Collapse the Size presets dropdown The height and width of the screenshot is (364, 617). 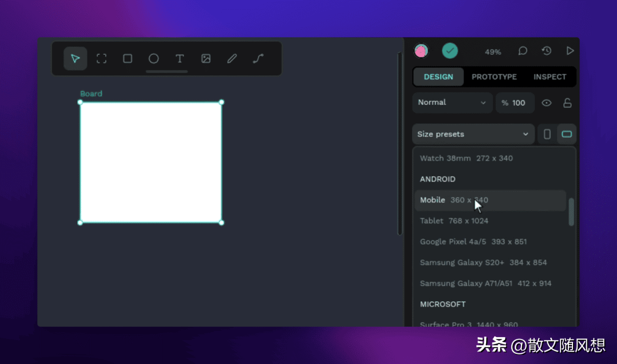pyautogui.click(x=474, y=134)
